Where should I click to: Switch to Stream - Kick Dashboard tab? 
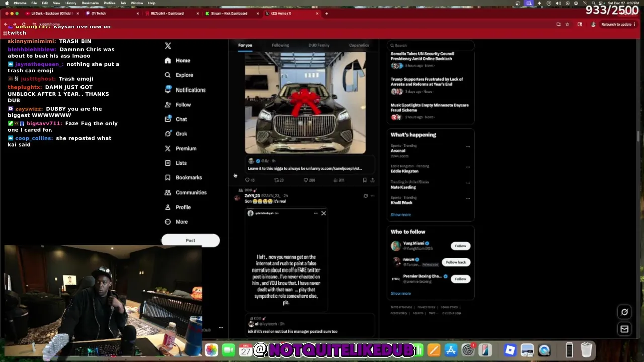[x=231, y=13]
